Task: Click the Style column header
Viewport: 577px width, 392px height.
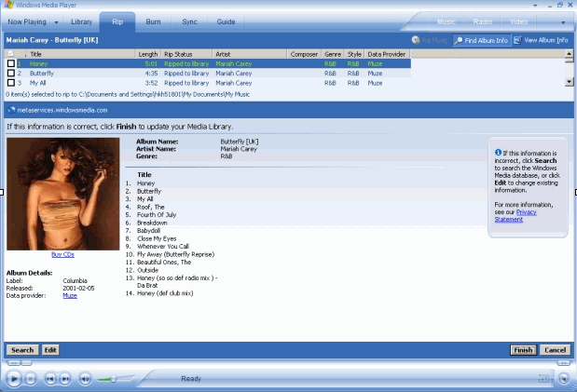Action: click(x=354, y=54)
